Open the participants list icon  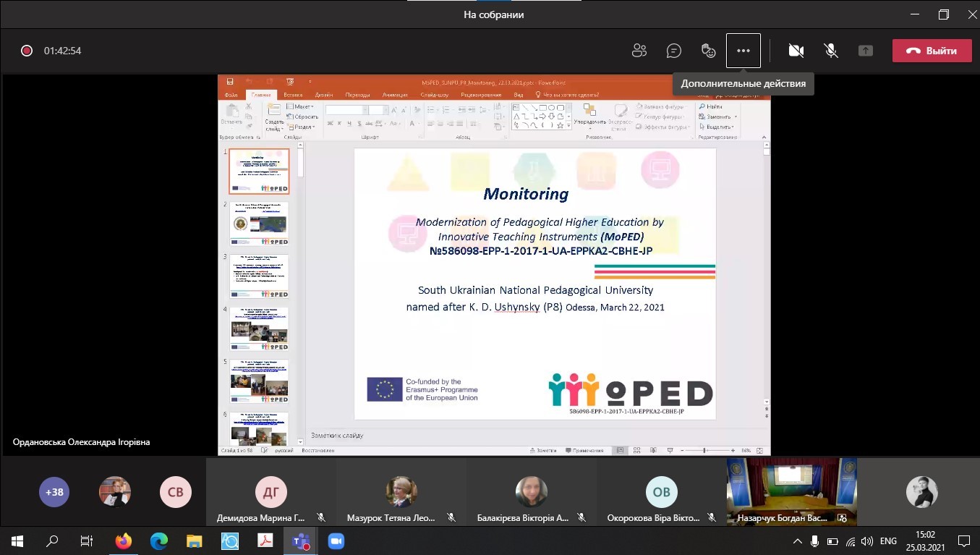pos(639,51)
